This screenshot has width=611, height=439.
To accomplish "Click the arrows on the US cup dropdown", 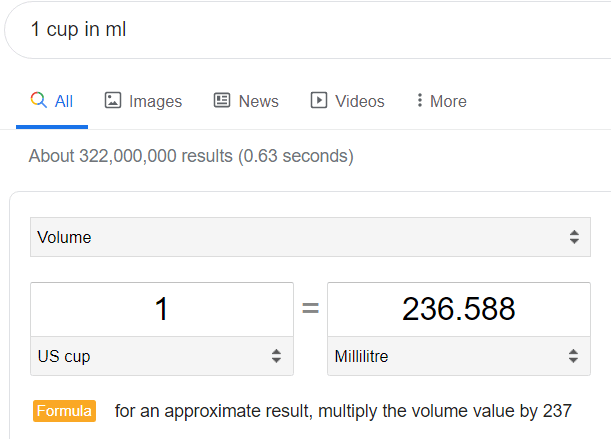I will (276, 356).
